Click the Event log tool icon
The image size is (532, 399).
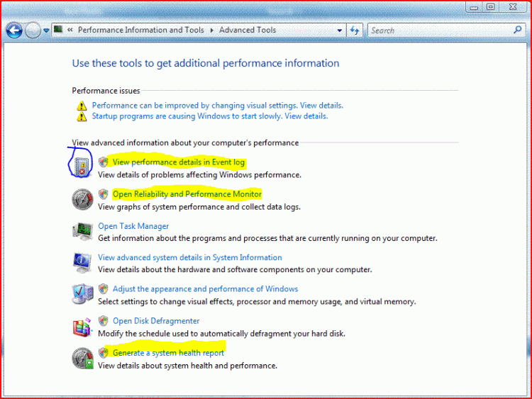tap(82, 167)
